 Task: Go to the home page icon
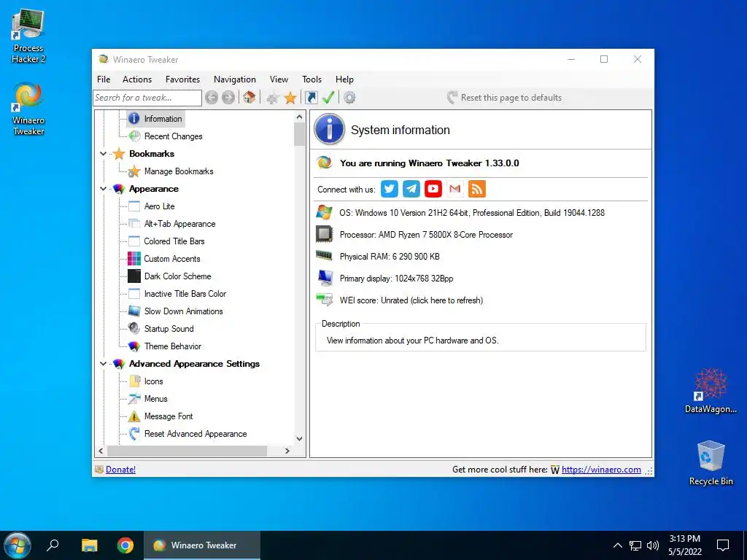[x=249, y=98]
